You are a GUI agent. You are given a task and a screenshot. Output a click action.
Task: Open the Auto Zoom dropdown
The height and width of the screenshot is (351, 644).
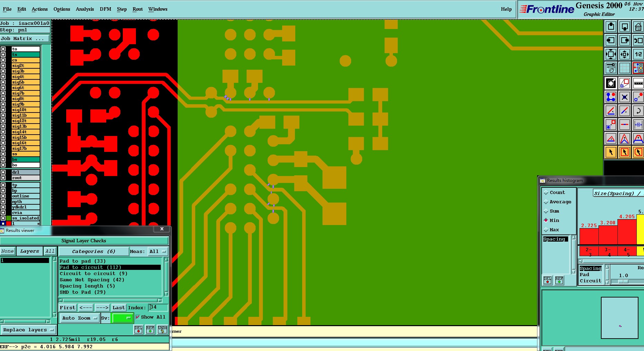coord(80,318)
